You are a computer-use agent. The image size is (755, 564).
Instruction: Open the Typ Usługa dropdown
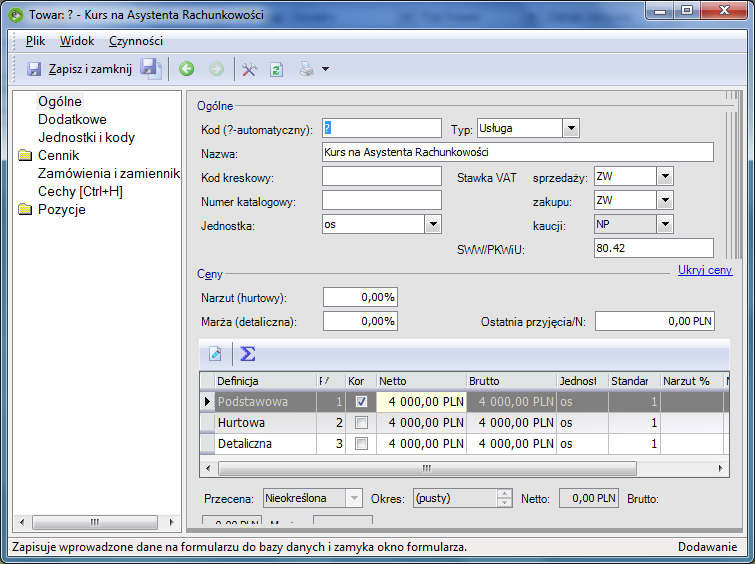tap(571, 128)
